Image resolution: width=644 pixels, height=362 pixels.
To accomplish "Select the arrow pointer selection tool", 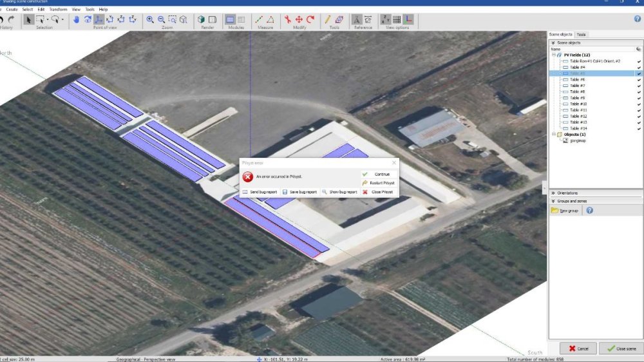I will [x=28, y=19].
